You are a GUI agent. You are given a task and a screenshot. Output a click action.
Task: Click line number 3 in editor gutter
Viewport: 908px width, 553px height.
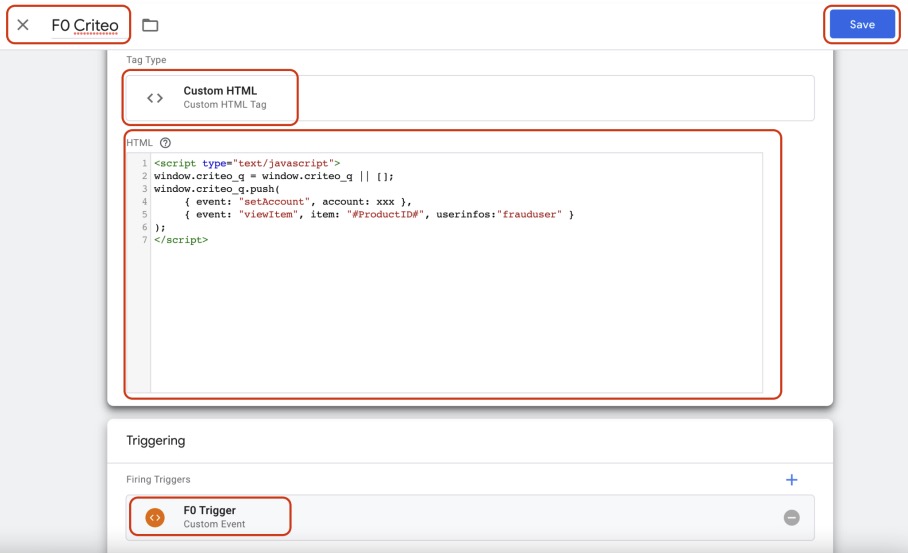click(144, 189)
